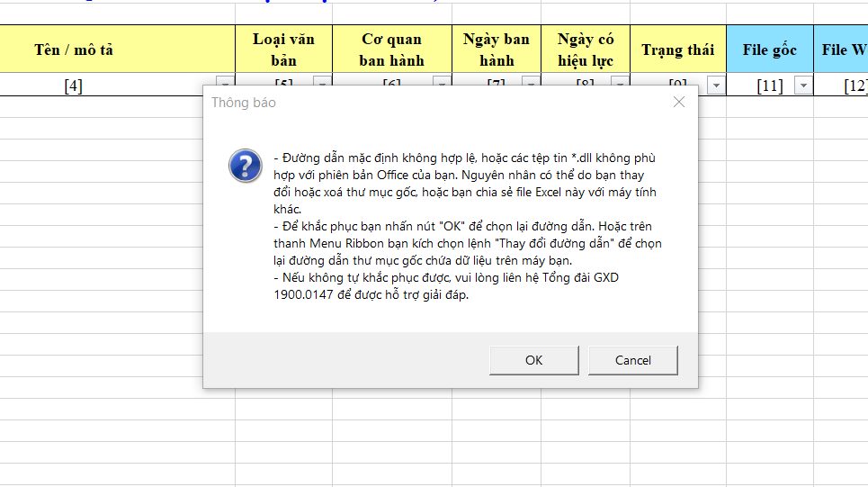Click the Cancel button in dialog
This screenshot has width=868, height=487.
(x=632, y=360)
